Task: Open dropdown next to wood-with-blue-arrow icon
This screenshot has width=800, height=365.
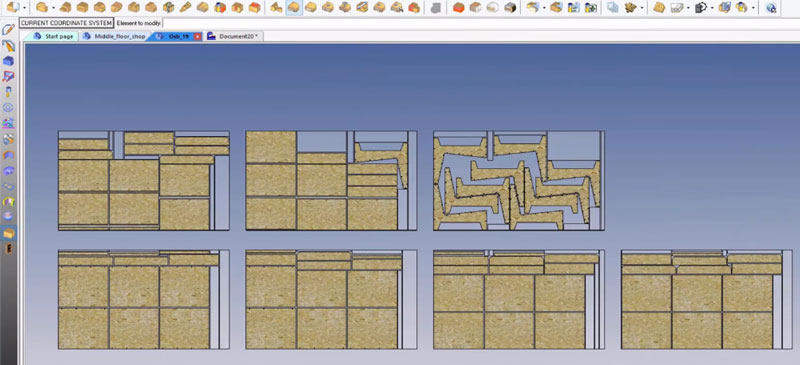Action: (544, 8)
